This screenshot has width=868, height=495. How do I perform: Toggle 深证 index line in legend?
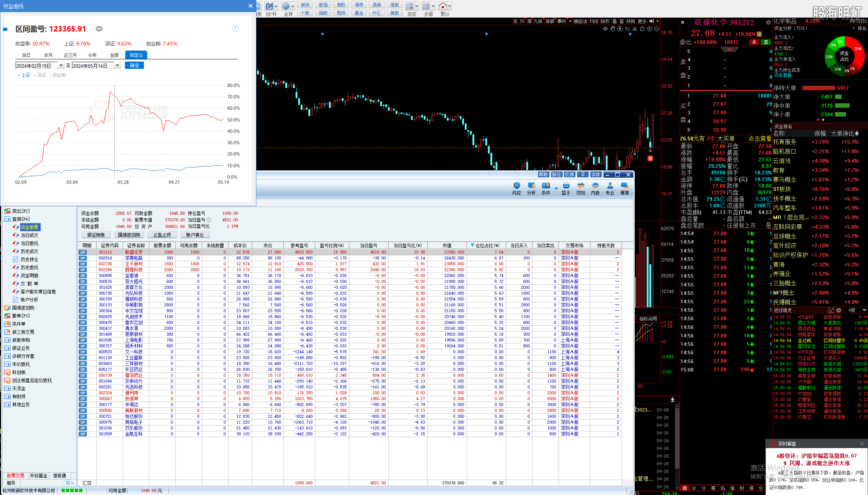coord(40,75)
